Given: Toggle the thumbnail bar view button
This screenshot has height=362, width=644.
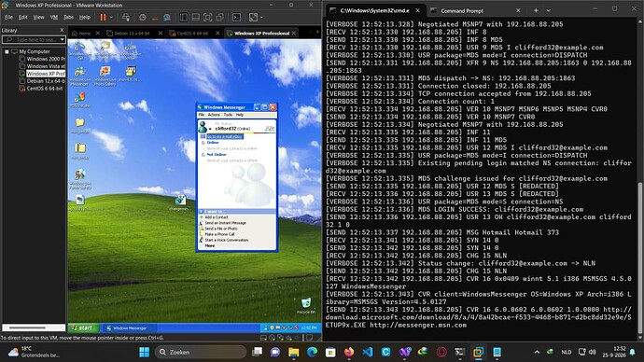Looking at the screenshot, I should [x=196, y=17].
